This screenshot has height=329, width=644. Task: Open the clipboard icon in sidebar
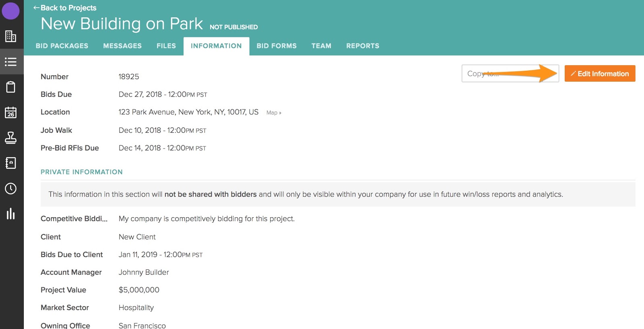(x=11, y=87)
